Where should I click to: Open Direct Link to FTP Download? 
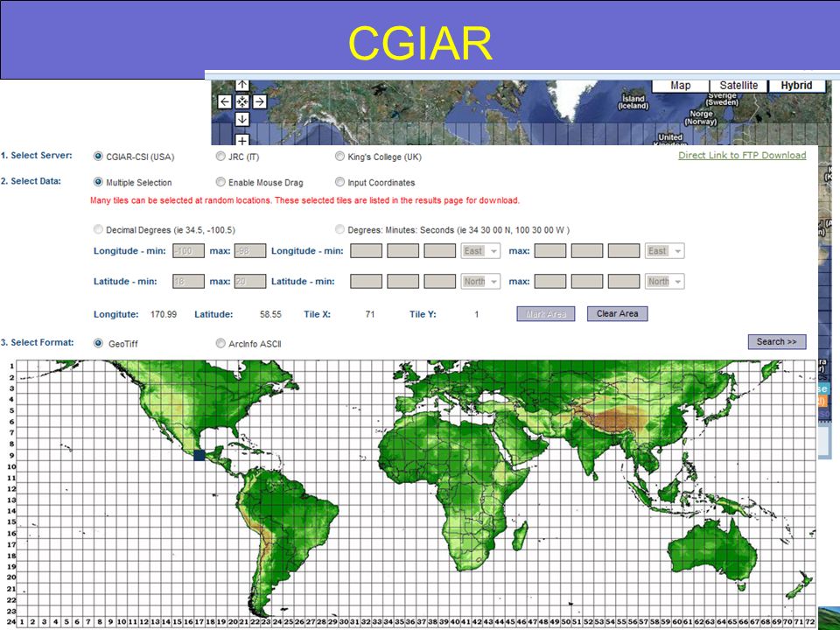(742, 156)
